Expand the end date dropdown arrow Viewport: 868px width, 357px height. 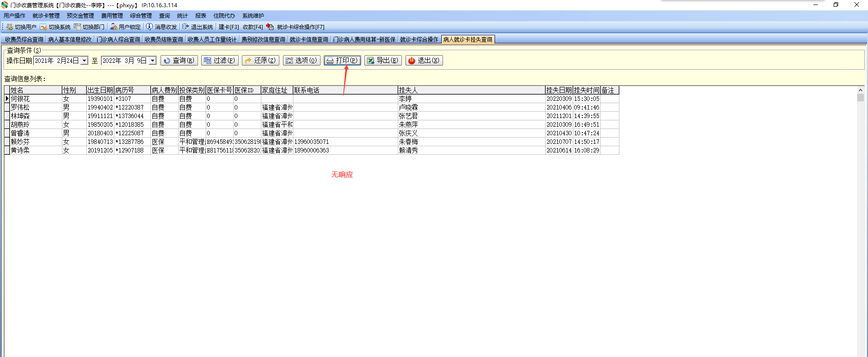[152, 61]
